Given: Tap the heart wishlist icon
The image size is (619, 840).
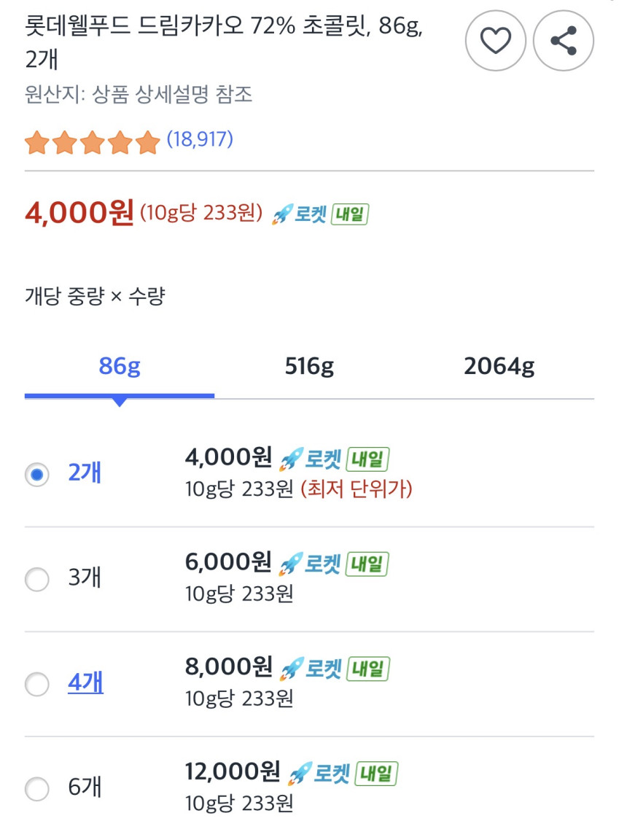Looking at the screenshot, I should pos(496,41).
